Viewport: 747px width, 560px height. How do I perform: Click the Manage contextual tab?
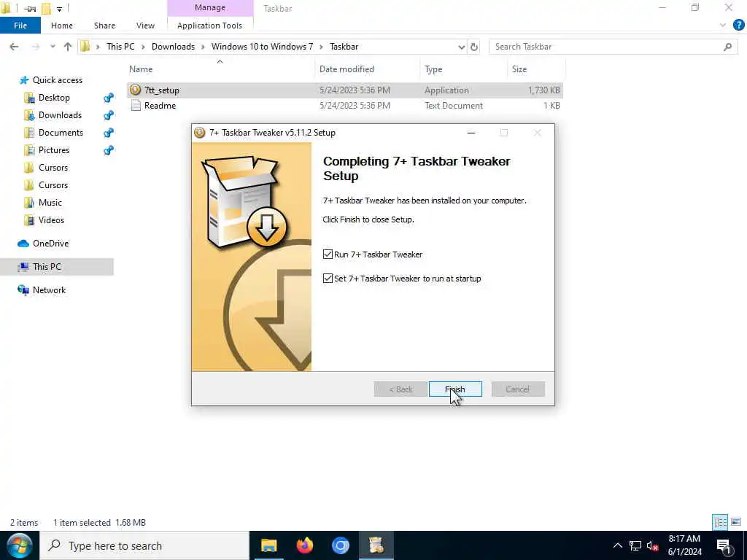(x=210, y=7)
